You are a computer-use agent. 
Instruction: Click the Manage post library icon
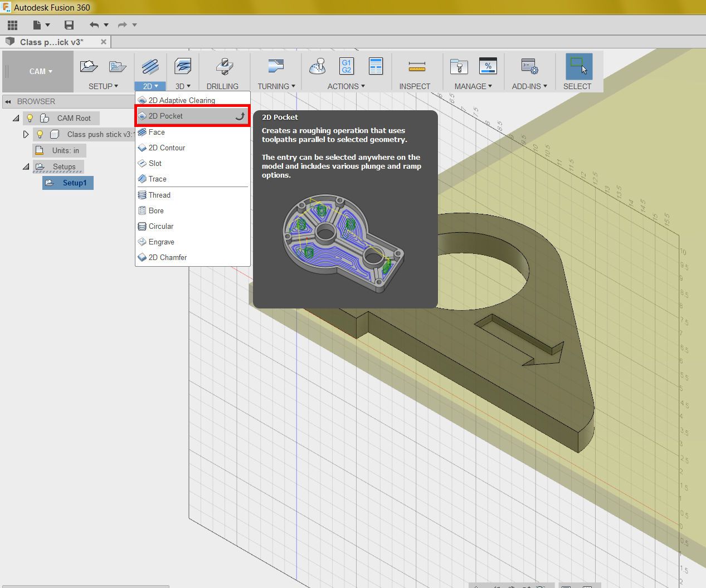(x=488, y=66)
